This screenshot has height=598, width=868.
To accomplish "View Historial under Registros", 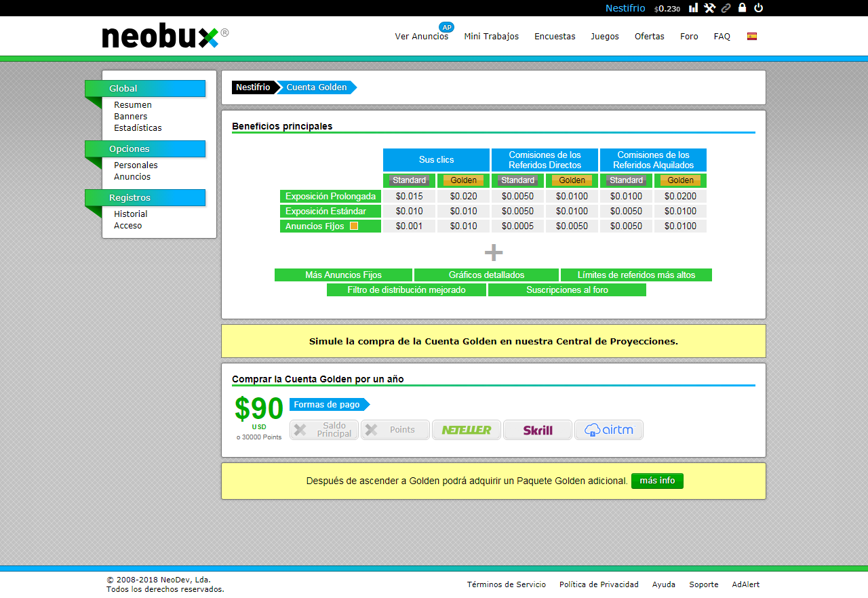I will tap(131, 214).
